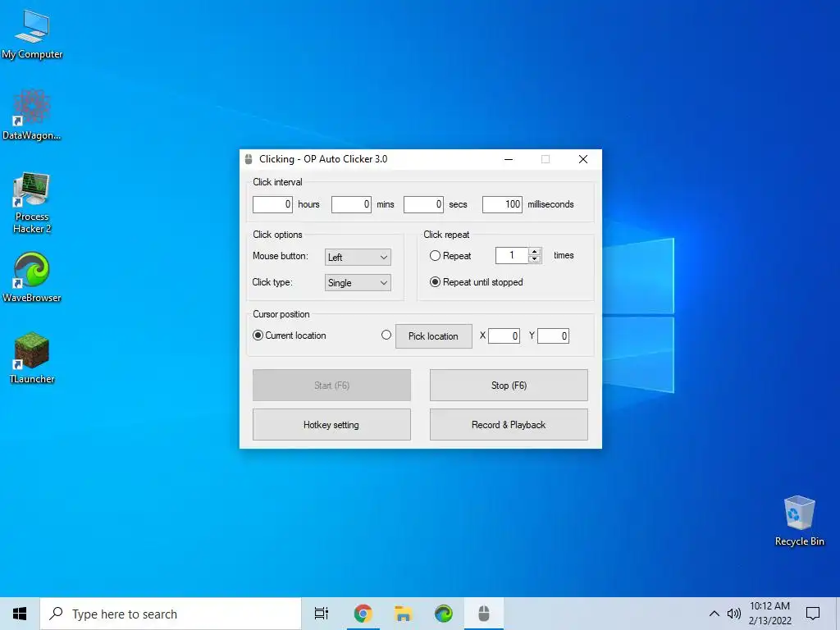Click the Pick location button

click(x=433, y=336)
